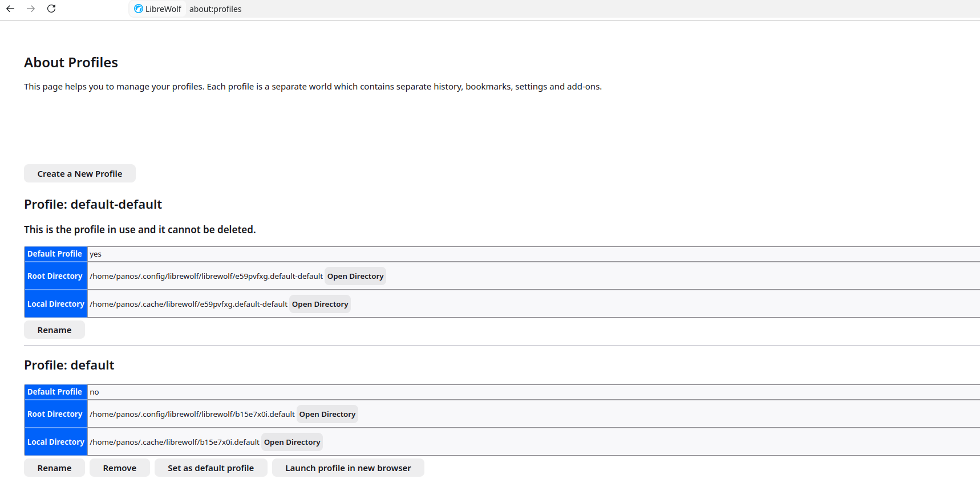Reload the page with the refresh icon
Screen dimensions: 980x483
click(51, 9)
